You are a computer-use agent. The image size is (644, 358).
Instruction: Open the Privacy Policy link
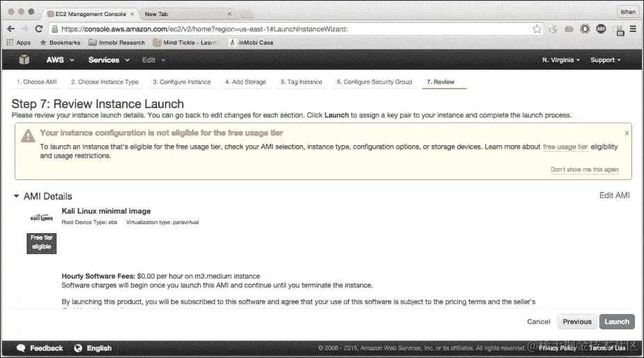tap(558, 348)
